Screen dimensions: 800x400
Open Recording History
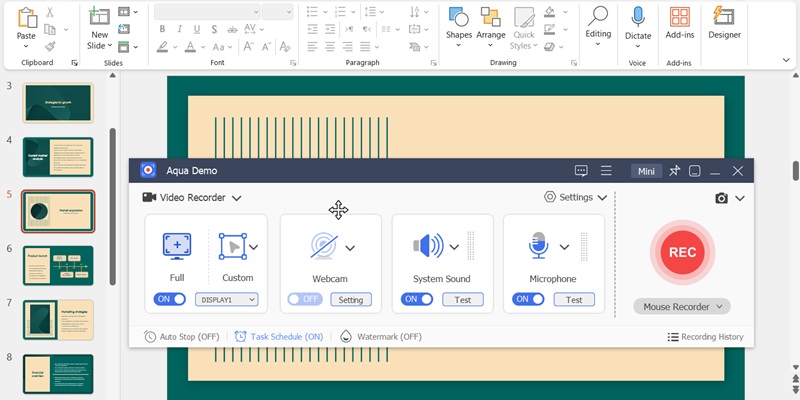706,337
